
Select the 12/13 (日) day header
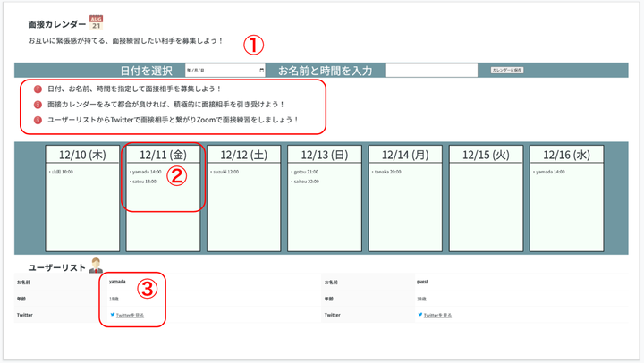(x=325, y=155)
